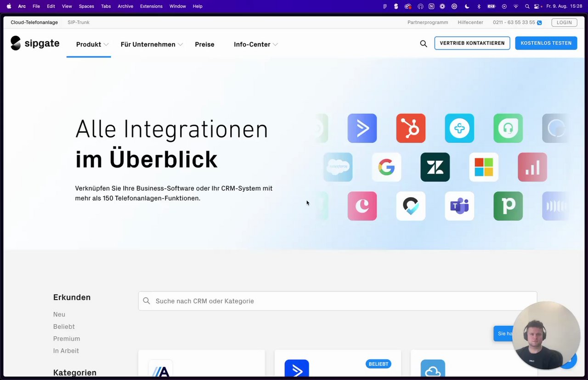The height and width of the screenshot is (380, 588).
Task: Open Control Center in the menu bar
Action: 537,6
